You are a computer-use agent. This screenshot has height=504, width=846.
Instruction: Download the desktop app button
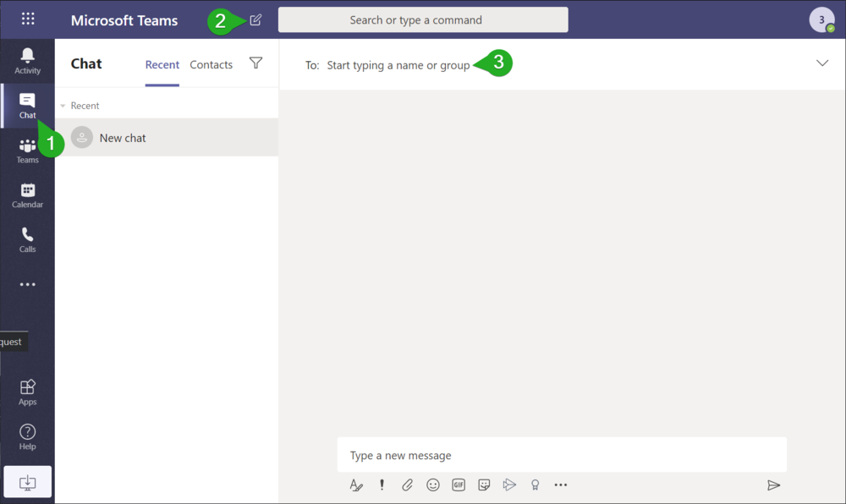click(x=28, y=482)
